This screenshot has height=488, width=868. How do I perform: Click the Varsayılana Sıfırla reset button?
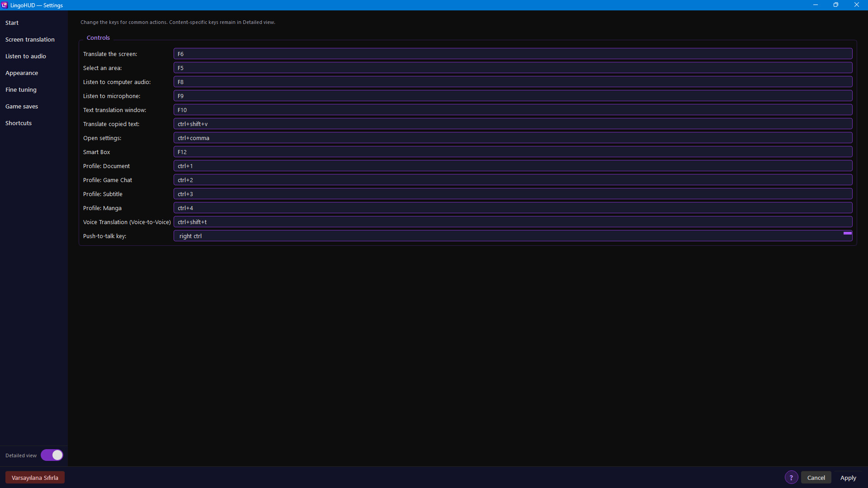pyautogui.click(x=35, y=478)
